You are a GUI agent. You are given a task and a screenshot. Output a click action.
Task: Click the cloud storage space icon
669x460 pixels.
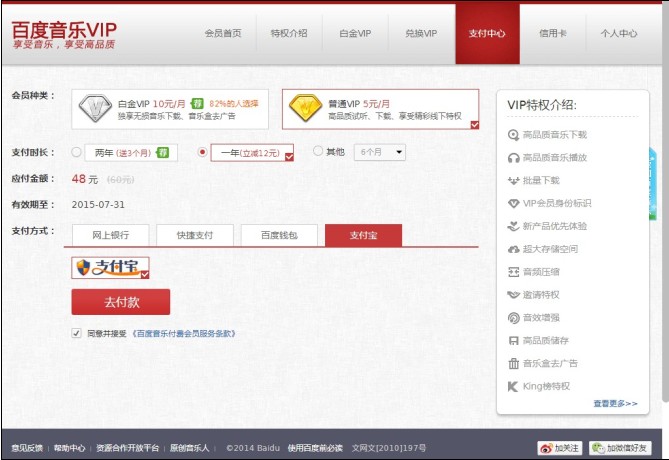tap(513, 249)
